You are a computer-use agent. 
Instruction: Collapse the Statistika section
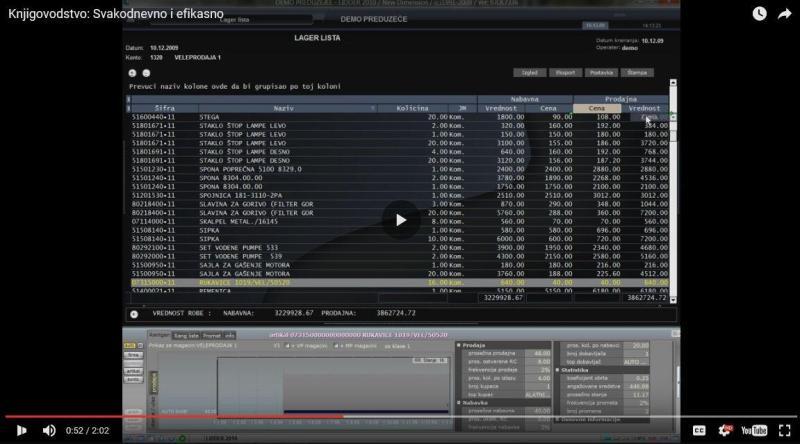[x=557, y=370]
